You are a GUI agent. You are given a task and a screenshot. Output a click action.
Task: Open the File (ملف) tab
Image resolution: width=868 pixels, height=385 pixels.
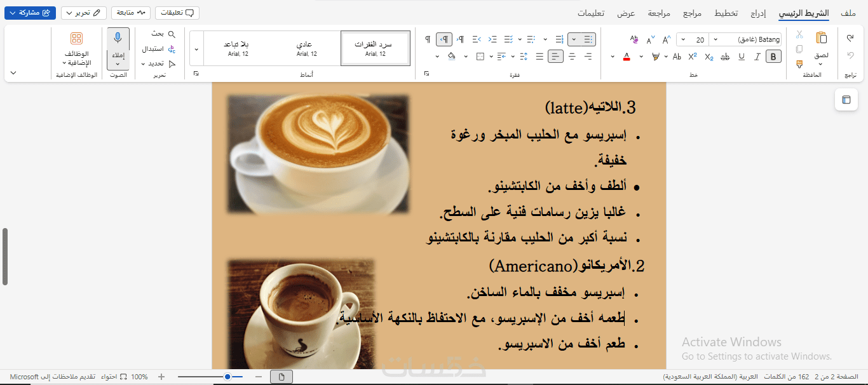click(x=848, y=13)
